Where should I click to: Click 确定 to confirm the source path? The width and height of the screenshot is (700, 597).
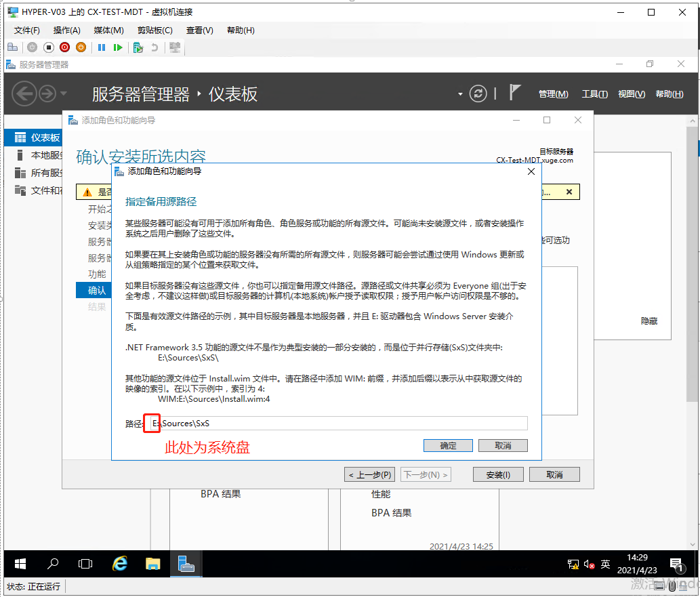(447, 445)
